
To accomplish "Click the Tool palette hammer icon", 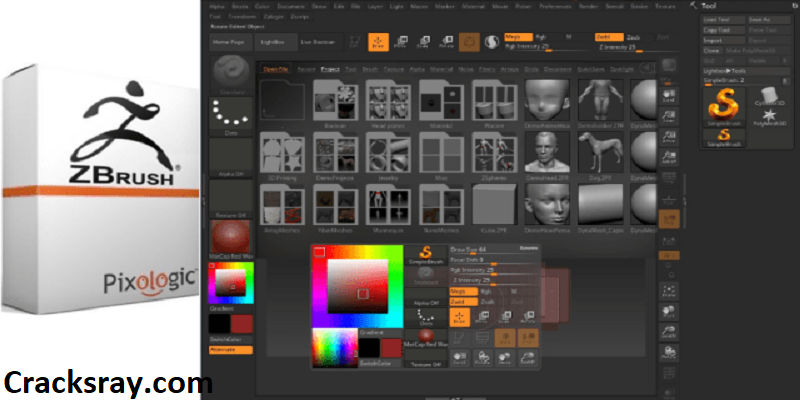I will (x=693, y=6).
